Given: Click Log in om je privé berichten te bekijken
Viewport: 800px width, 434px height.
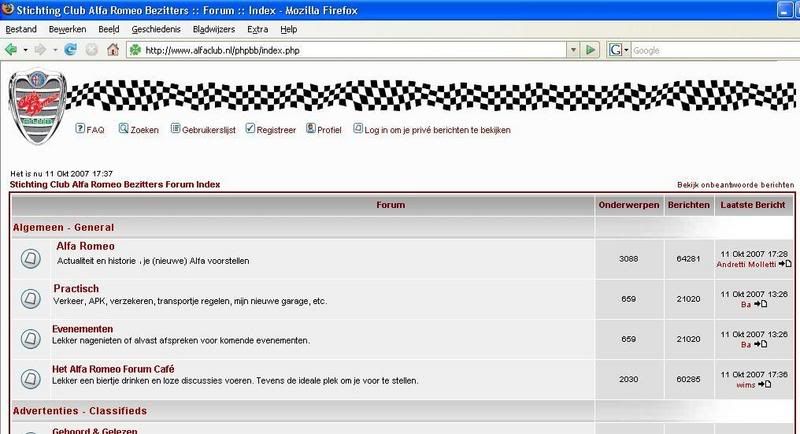Looking at the screenshot, I should tap(437, 130).
